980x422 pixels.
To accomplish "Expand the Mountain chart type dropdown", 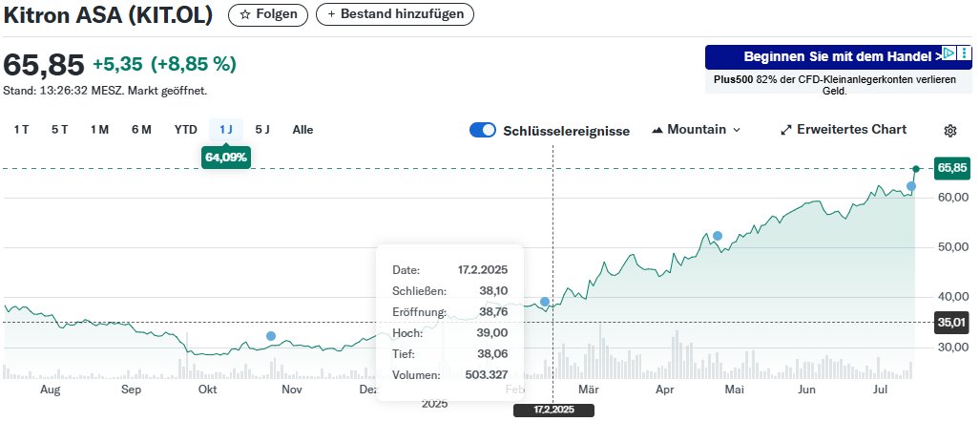I will coord(696,130).
